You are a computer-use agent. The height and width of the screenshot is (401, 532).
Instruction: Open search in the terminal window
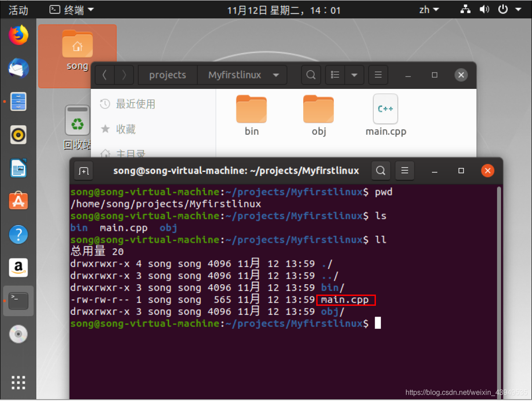[381, 171]
